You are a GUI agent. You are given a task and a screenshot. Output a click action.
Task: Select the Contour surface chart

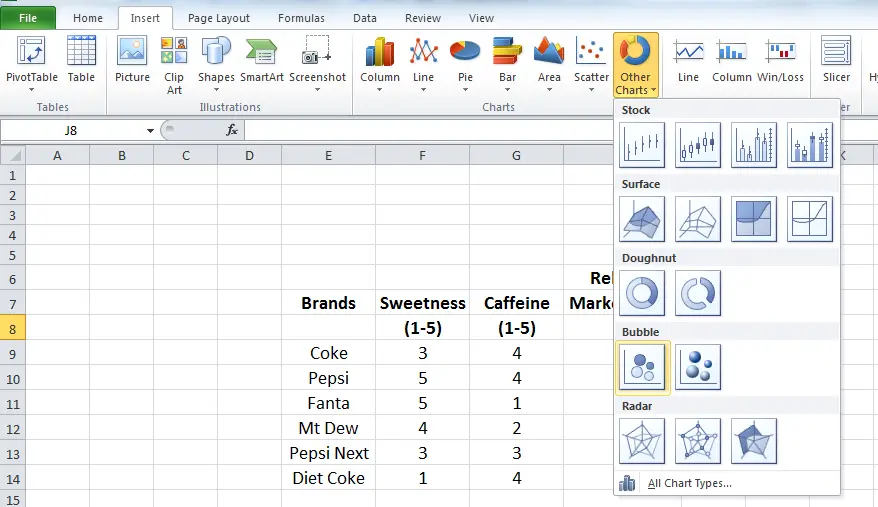click(754, 219)
